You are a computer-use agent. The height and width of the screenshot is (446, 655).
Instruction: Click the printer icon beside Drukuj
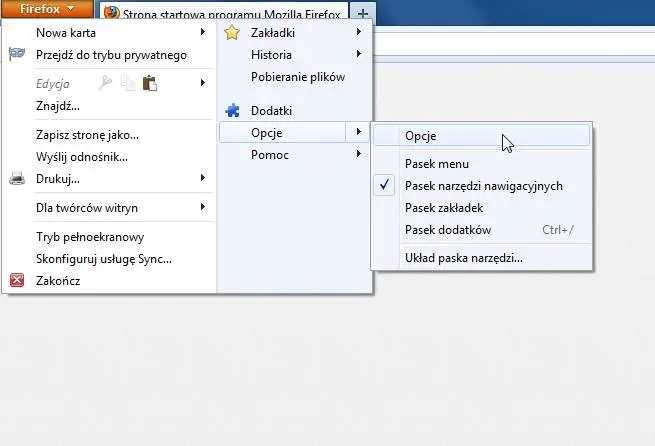(x=16, y=179)
